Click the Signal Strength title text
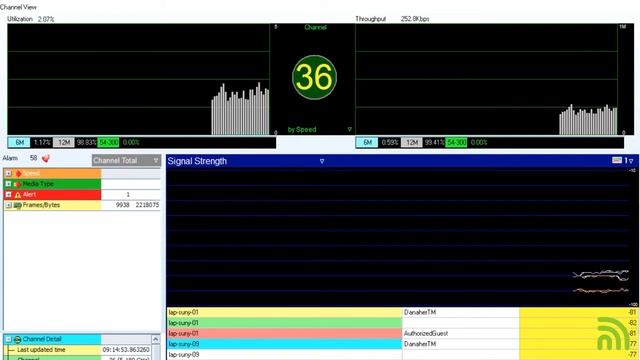Image resolution: width=640 pixels, height=360 pixels. (197, 161)
